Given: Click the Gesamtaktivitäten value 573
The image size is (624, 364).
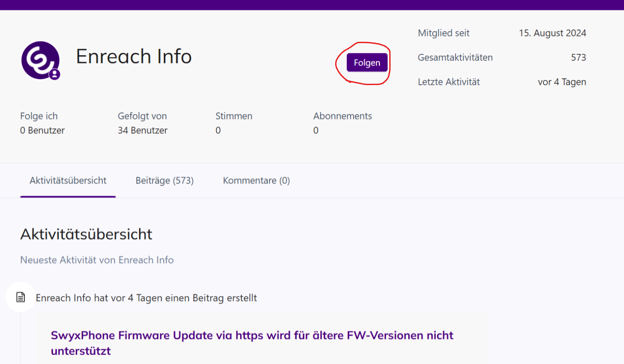Looking at the screenshot, I should 578,57.
